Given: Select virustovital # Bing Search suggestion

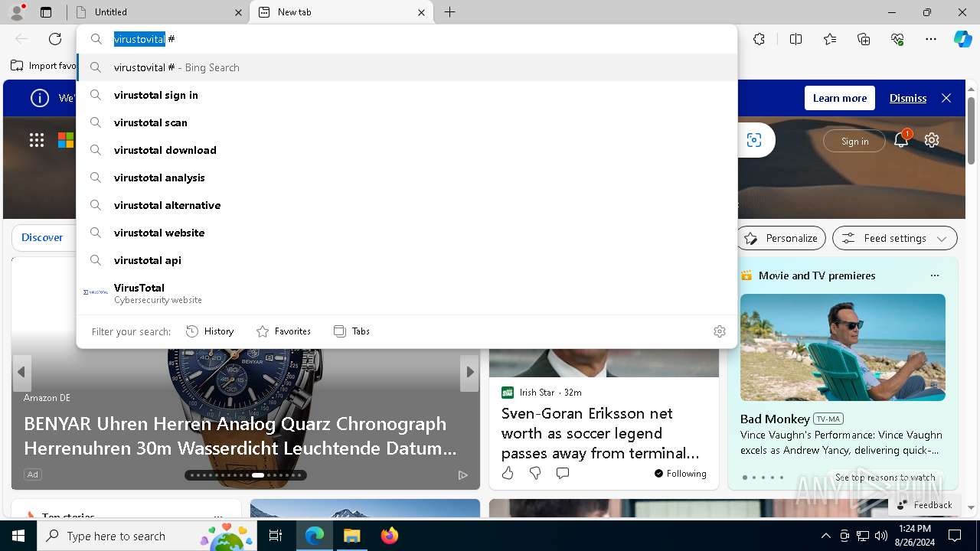Looking at the screenshot, I should click(407, 67).
